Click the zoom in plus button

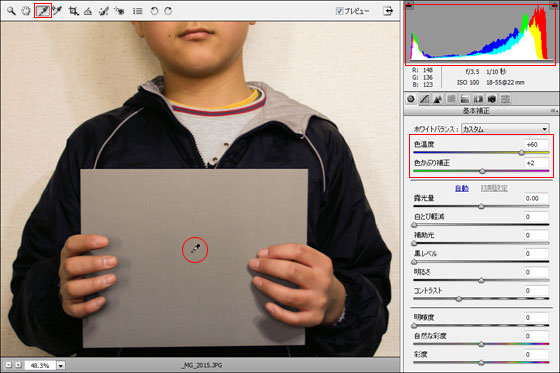(x=18, y=365)
